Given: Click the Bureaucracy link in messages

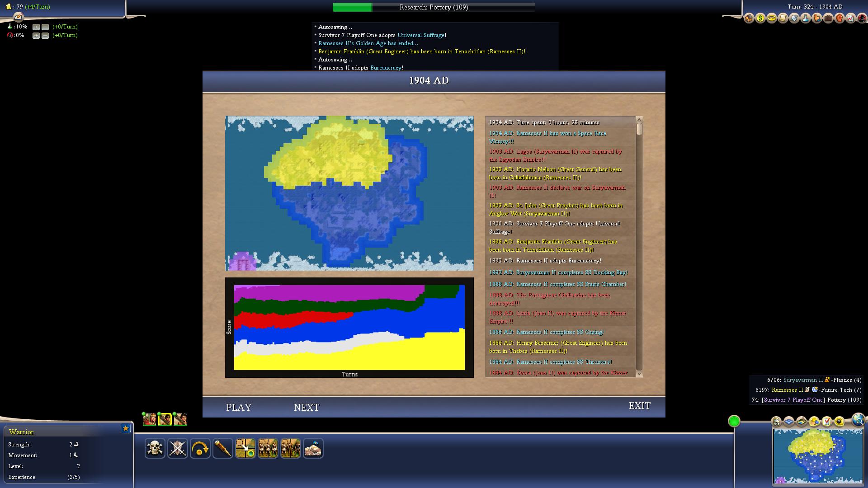Looking at the screenshot, I should (x=386, y=68).
